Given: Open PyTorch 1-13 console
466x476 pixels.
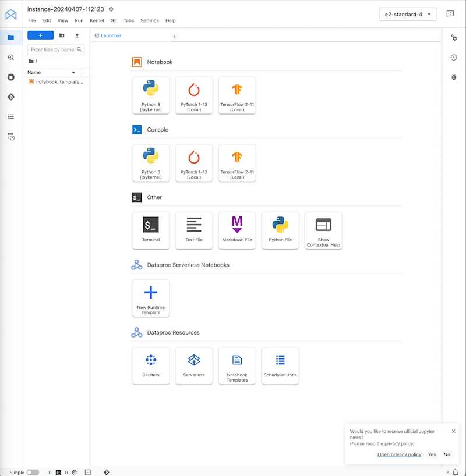Looking at the screenshot, I should pos(194,164).
